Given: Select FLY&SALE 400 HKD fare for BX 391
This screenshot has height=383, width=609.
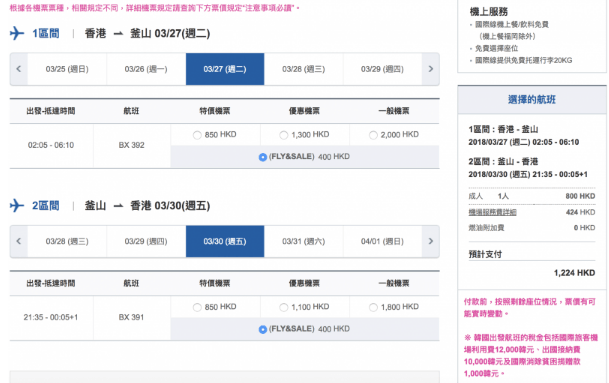Looking at the screenshot, I should [x=263, y=329].
